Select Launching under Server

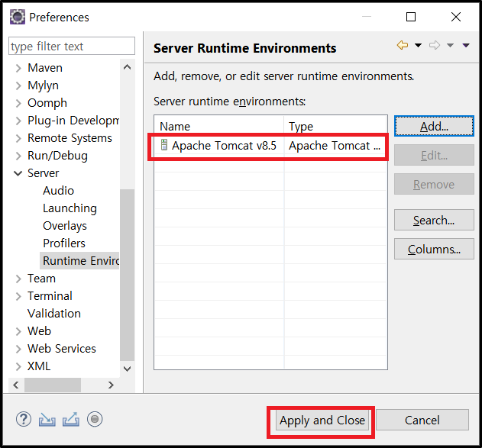click(x=70, y=208)
